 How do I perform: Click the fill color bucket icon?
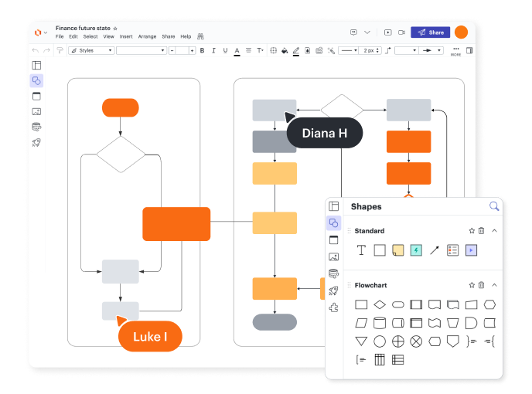point(284,50)
